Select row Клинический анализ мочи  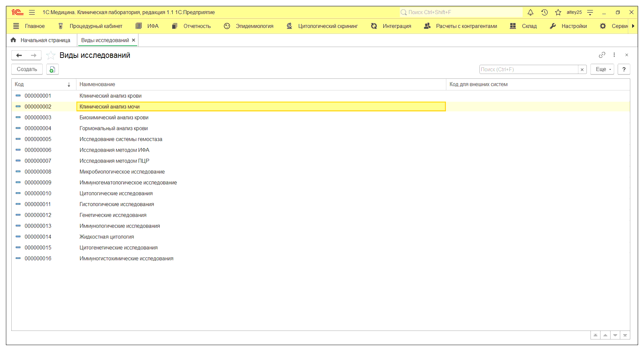coord(320,107)
